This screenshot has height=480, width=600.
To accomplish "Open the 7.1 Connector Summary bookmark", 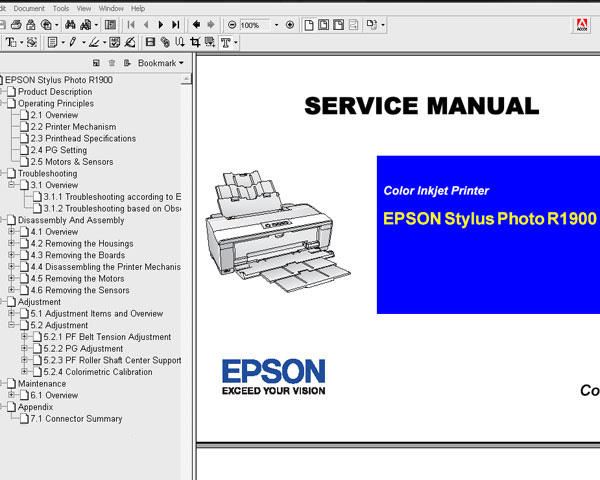I will 76,419.
